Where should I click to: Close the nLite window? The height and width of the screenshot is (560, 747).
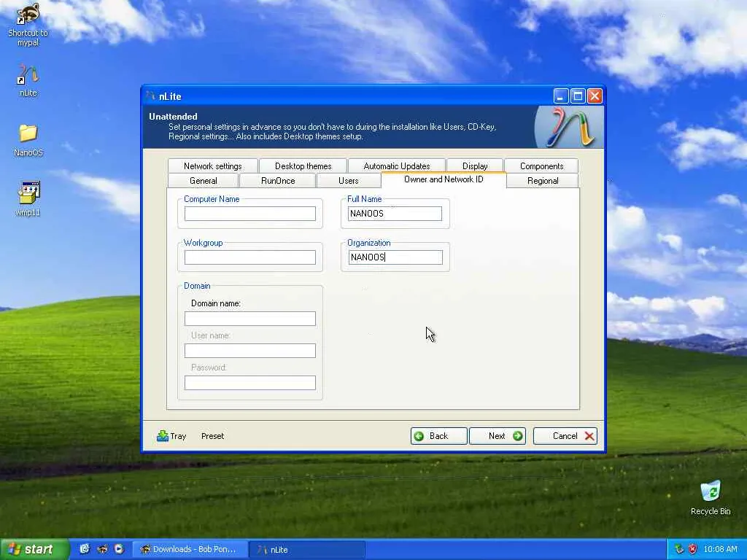(595, 96)
